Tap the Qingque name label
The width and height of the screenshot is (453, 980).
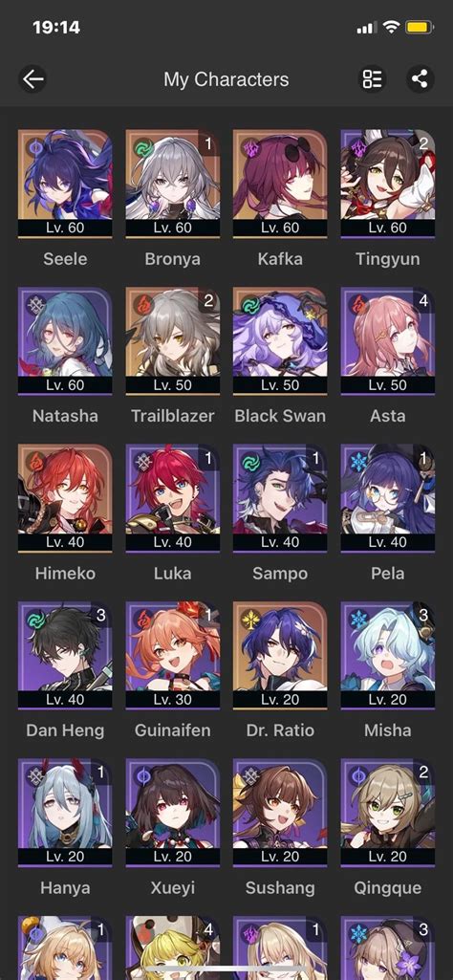click(x=387, y=888)
